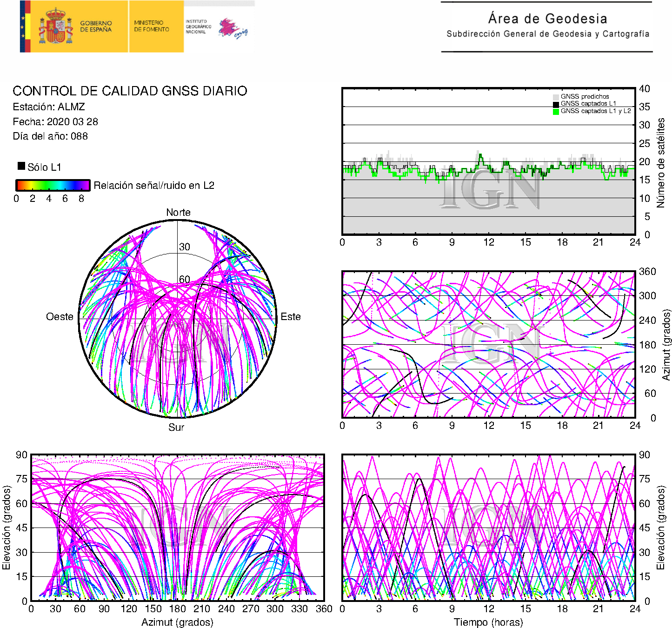Click the Instituto Geográfico Nacional text
Image resolution: width=672 pixels, height=628 pixels.
[198, 27]
